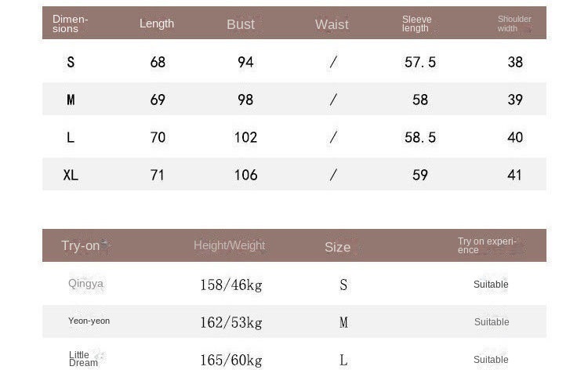This screenshot has height=370, width=588.
Task: Click the shoulder width value 41
Action: 514,175
